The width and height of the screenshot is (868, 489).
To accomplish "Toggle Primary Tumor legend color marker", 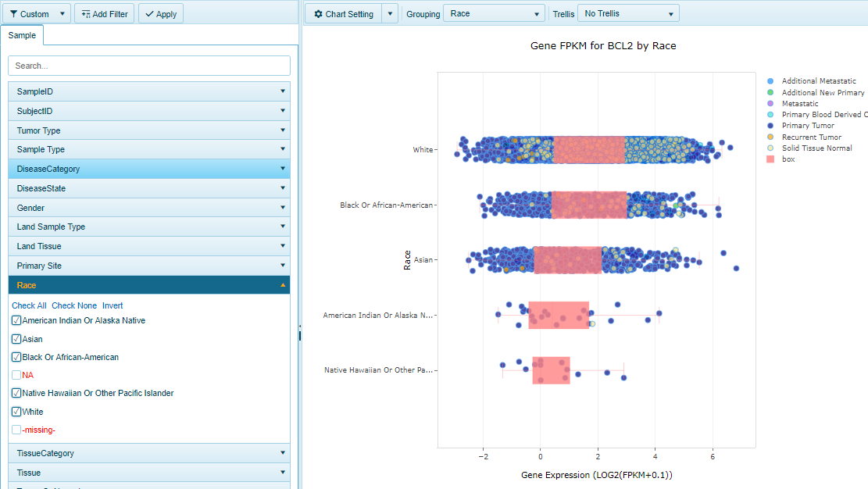I will click(x=770, y=126).
